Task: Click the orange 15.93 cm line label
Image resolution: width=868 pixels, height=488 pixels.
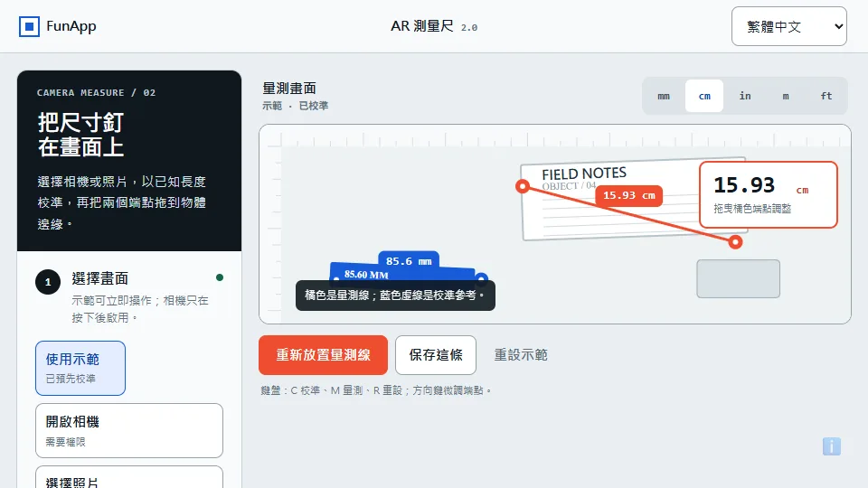Action: click(x=629, y=196)
